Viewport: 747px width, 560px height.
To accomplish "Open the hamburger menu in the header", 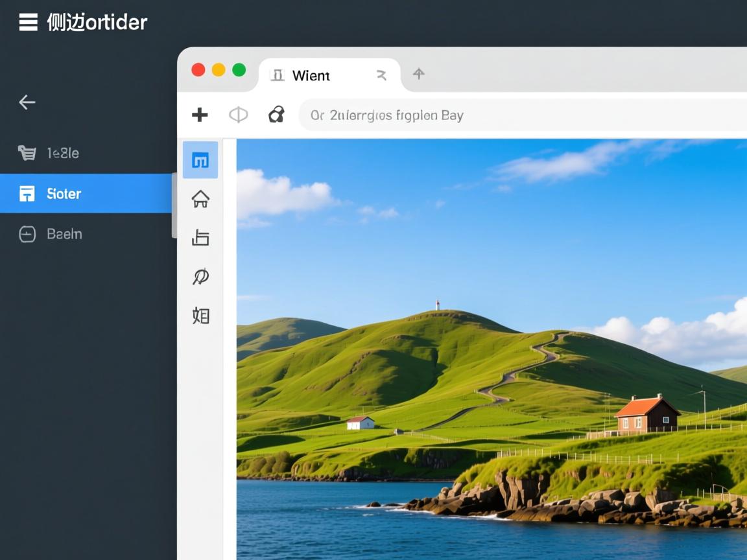I will [x=28, y=23].
